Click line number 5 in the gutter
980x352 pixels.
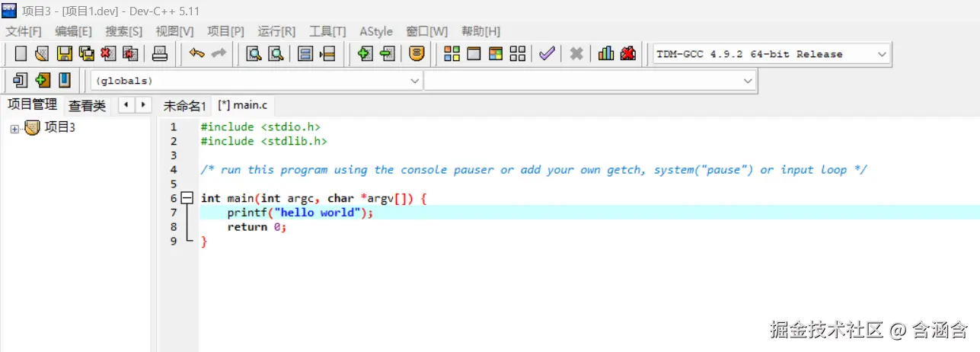click(174, 184)
